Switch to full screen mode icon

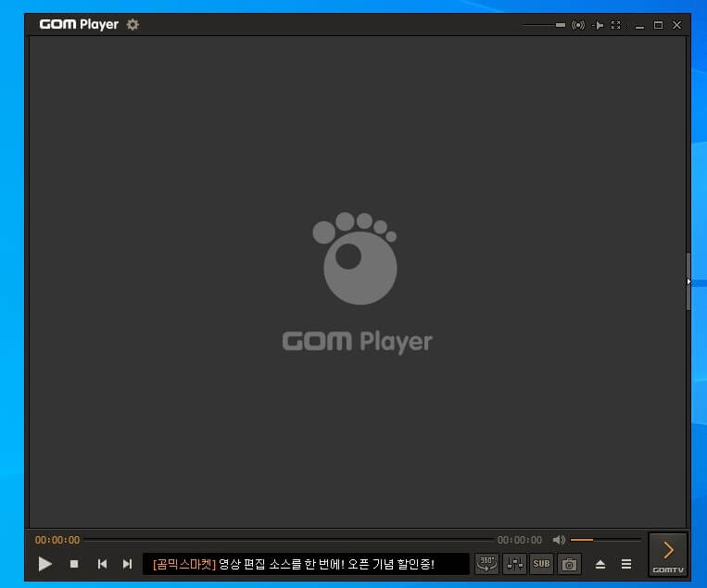[x=615, y=25]
